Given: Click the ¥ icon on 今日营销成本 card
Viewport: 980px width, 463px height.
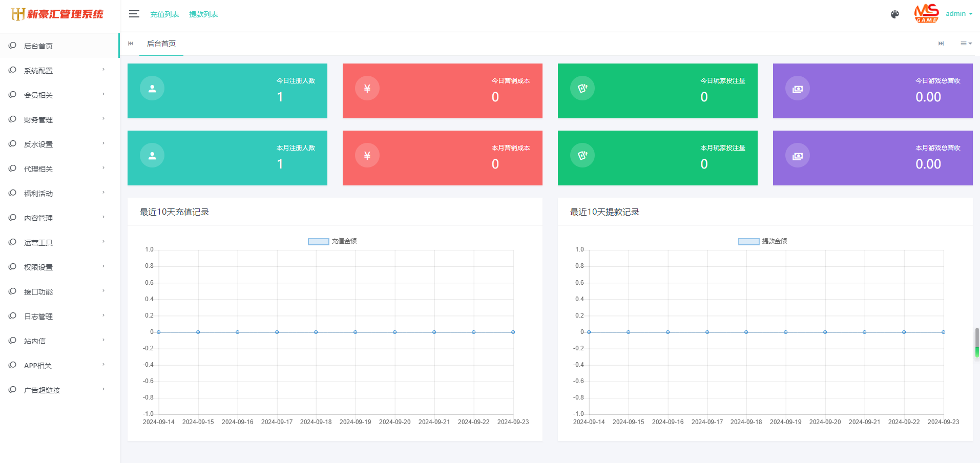Looking at the screenshot, I should pos(367,88).
